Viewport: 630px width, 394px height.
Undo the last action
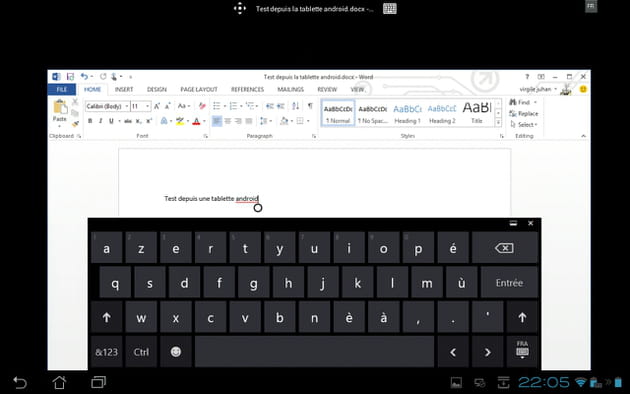(x=84, y=76)
